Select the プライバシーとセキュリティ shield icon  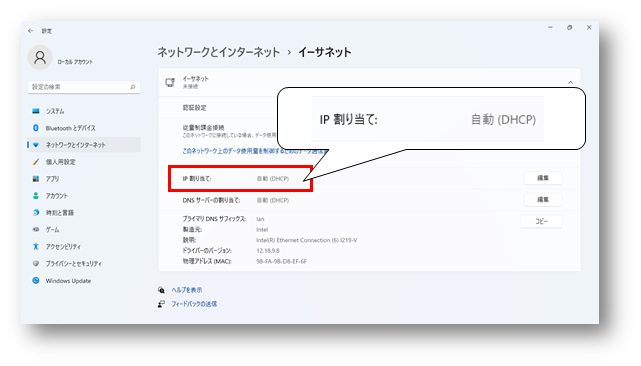coord(36,264)
